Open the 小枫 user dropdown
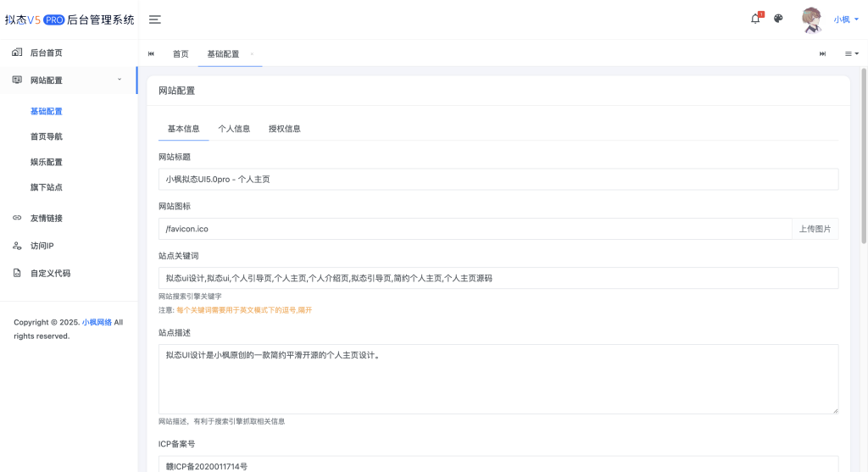868x472 pixels. click(x=847, y=19)
